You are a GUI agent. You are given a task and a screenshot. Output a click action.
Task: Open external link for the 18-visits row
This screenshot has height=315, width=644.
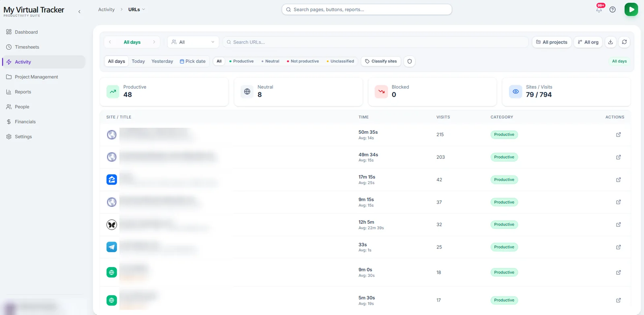click(x=618, y=272)
